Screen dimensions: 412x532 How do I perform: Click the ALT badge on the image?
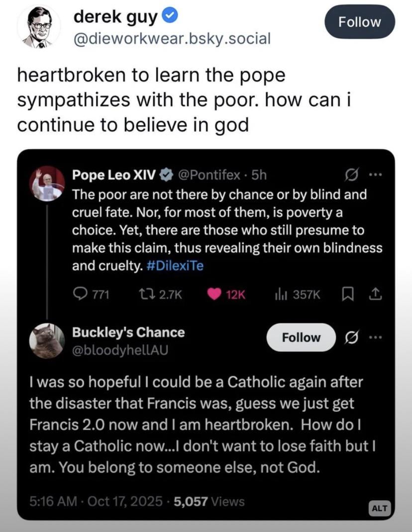pyautogui.click(x=381, y=508)
